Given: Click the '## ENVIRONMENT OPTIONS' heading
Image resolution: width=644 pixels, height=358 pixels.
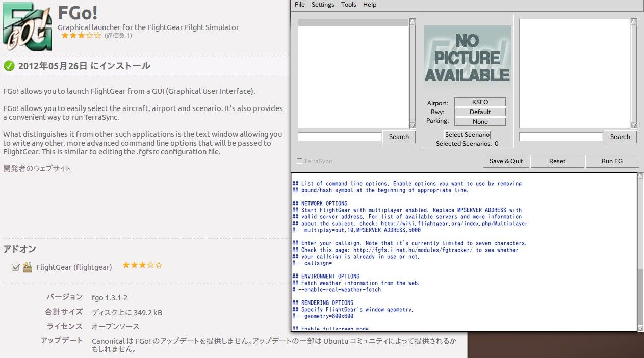Looking at the screenshot, I should tap(326, 277).
